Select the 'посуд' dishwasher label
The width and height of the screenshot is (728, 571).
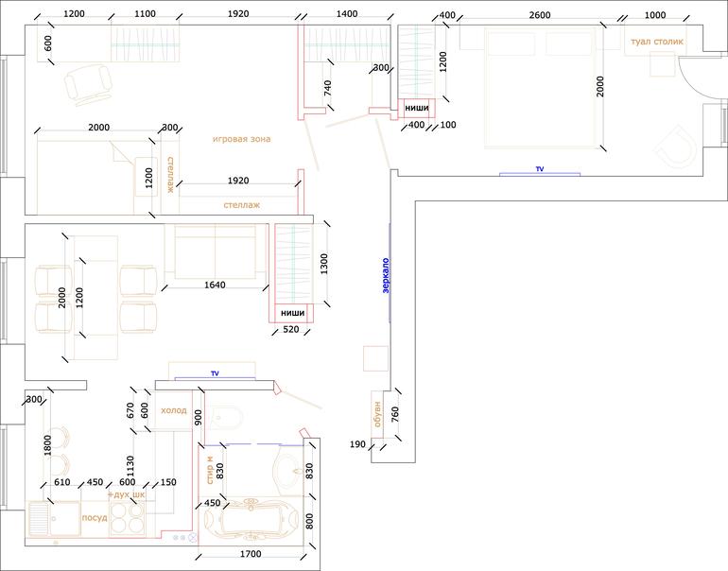95,518
